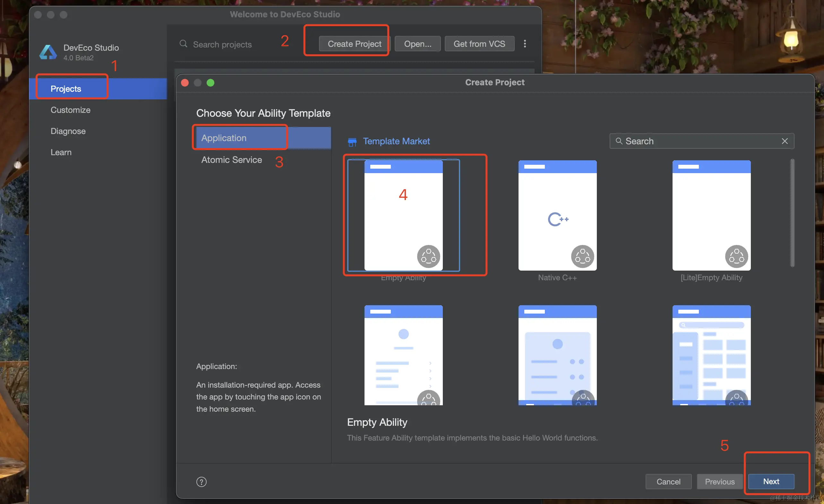Cancel the Create Project dialog
This screenshot has height=504, width=824.
[x=668, y=481]
